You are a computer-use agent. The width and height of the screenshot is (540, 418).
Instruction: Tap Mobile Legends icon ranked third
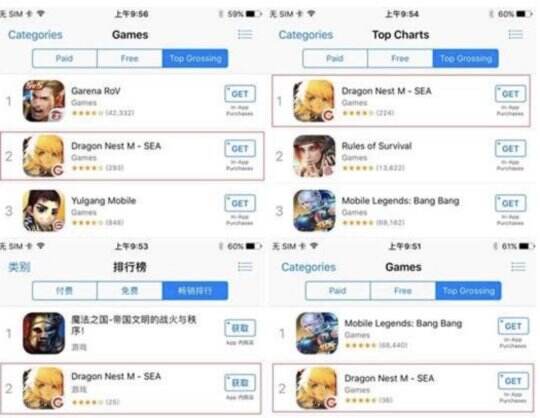pos(314,210)
